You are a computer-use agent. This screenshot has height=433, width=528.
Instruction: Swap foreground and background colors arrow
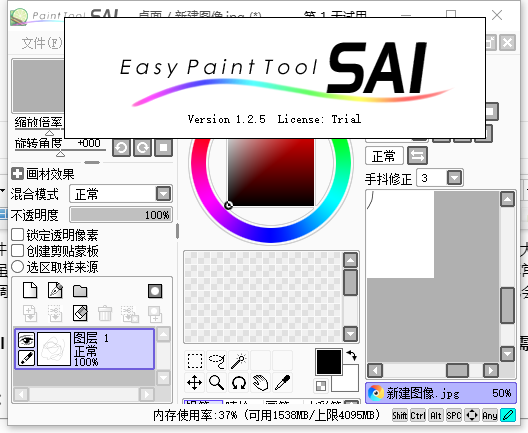coord(352,355)
